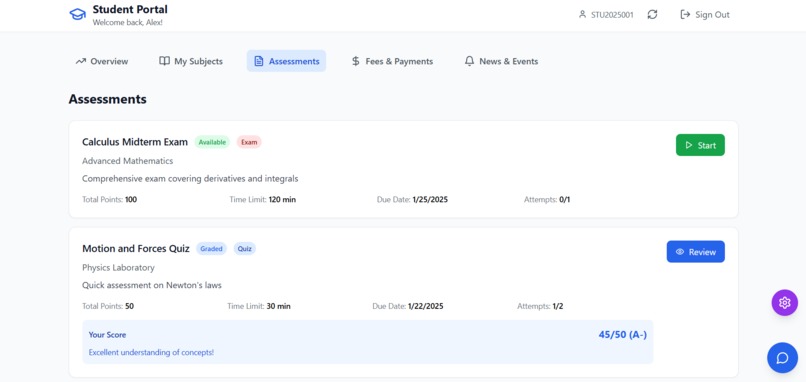Select the Assessments tab
Image resolution: width=806 pixels, height=382 pixels.
286,61
